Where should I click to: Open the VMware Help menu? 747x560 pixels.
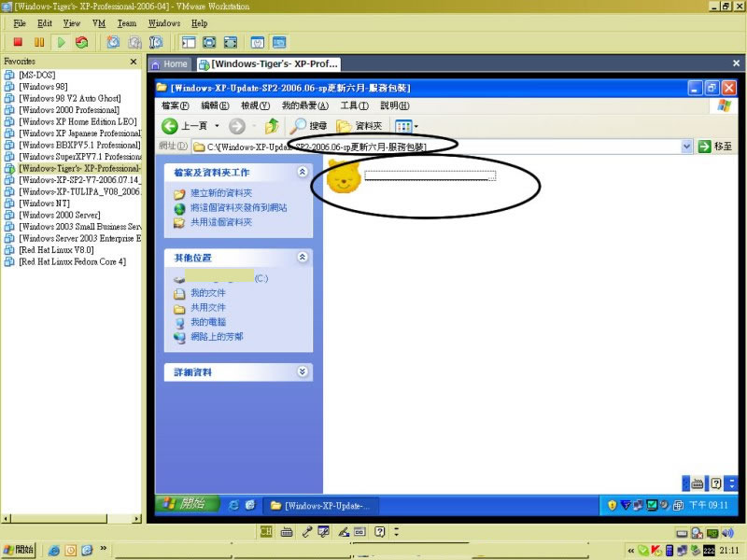click(199, 23)
